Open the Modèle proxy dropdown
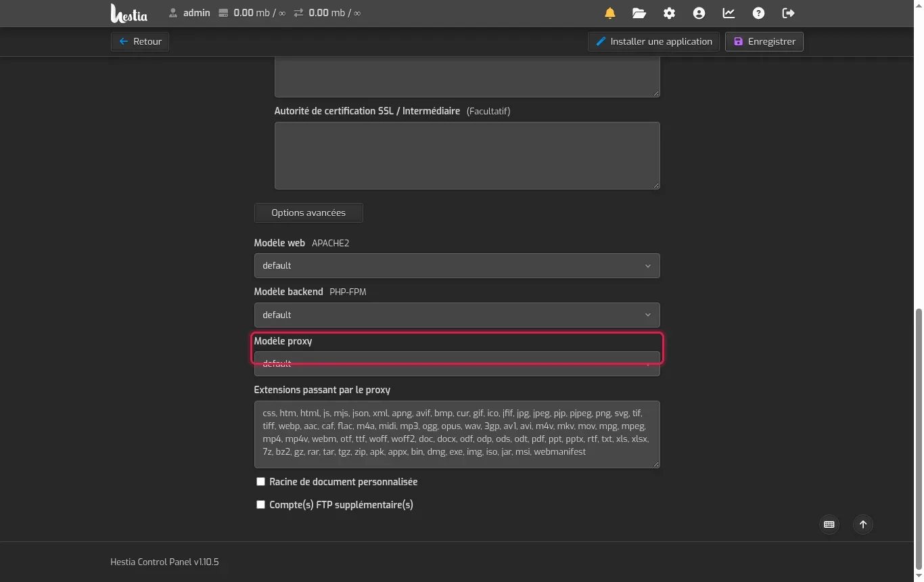The width and height of the screenshot is (924, 582). click(x=457, y=364)
